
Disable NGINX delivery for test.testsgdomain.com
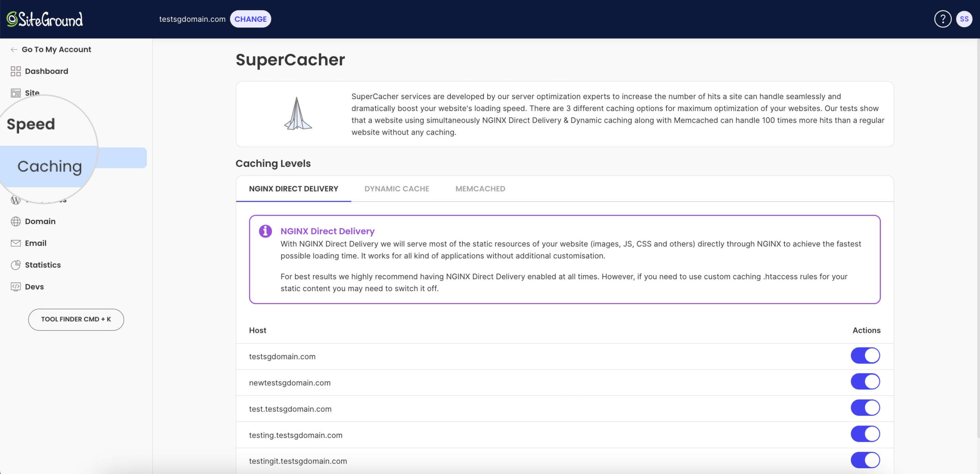tap(865, 408)
